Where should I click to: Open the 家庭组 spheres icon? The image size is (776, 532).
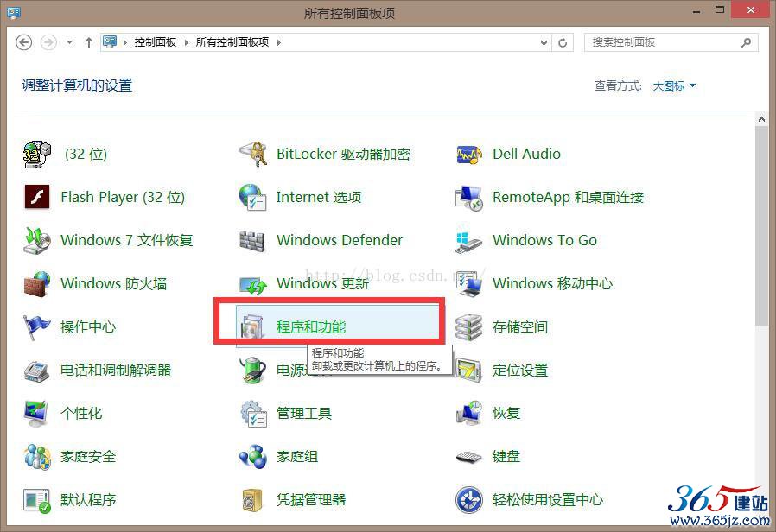click(253, 457)
